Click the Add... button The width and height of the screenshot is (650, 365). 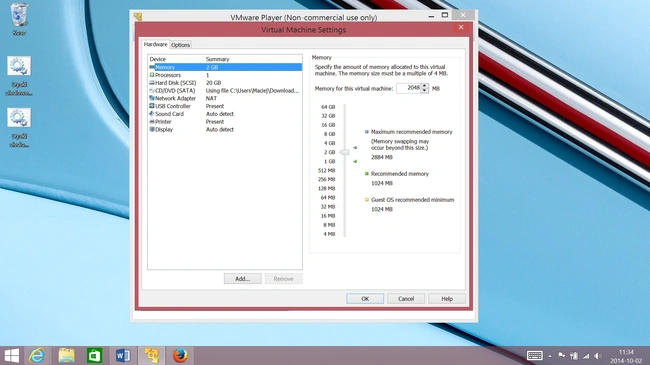pos(243,279)
